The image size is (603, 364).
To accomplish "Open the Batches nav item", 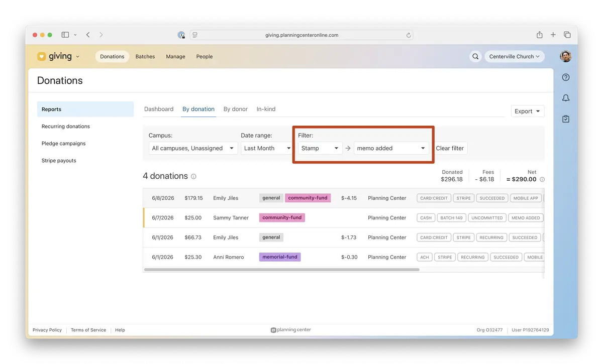I will pyautogui.click(x=145, y=57).
